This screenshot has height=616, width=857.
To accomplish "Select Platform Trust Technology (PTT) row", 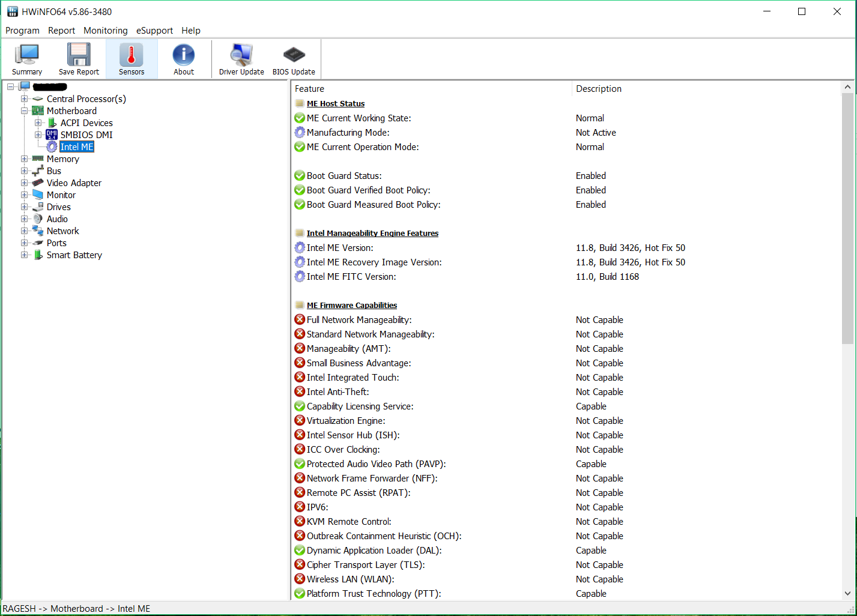I will pos(566,594).
